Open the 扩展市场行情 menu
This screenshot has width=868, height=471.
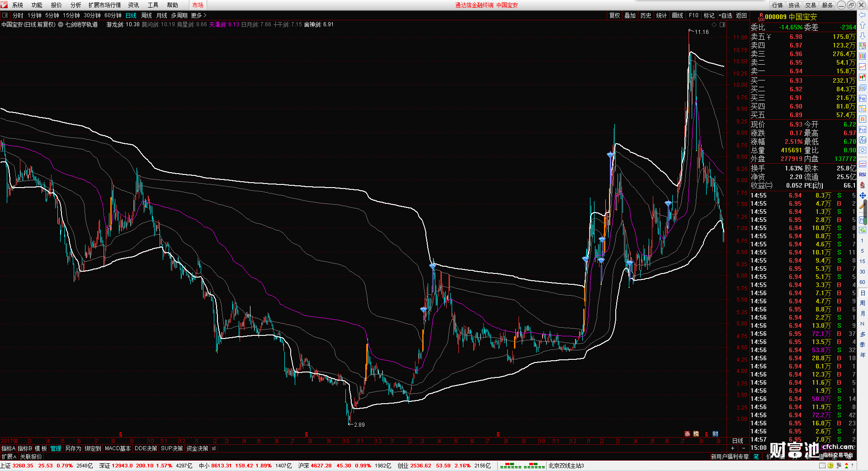coord(105,5)
